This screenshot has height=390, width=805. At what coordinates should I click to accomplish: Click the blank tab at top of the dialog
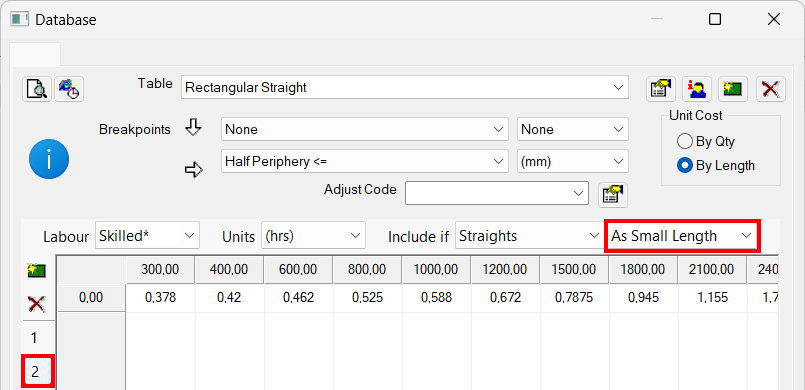pyautogui.click(x=35, y=54)
